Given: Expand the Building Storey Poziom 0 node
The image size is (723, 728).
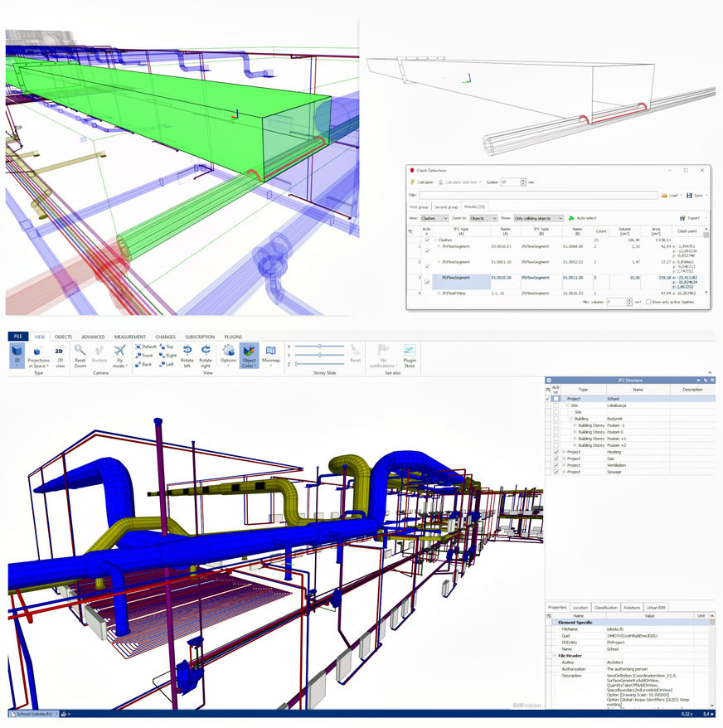Looking at the screenshot, I should 575,432.
